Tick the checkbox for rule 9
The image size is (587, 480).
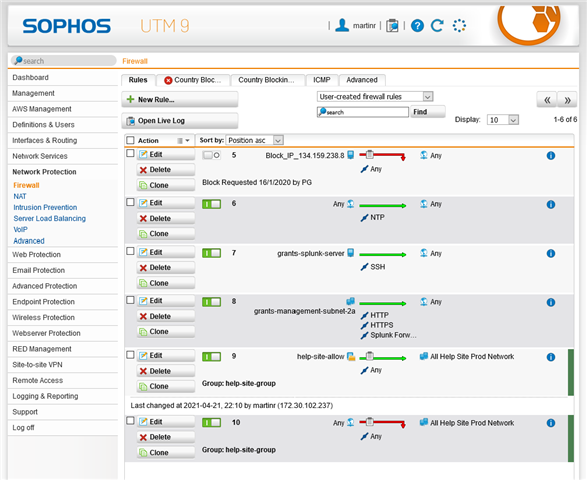coord(130,354)
